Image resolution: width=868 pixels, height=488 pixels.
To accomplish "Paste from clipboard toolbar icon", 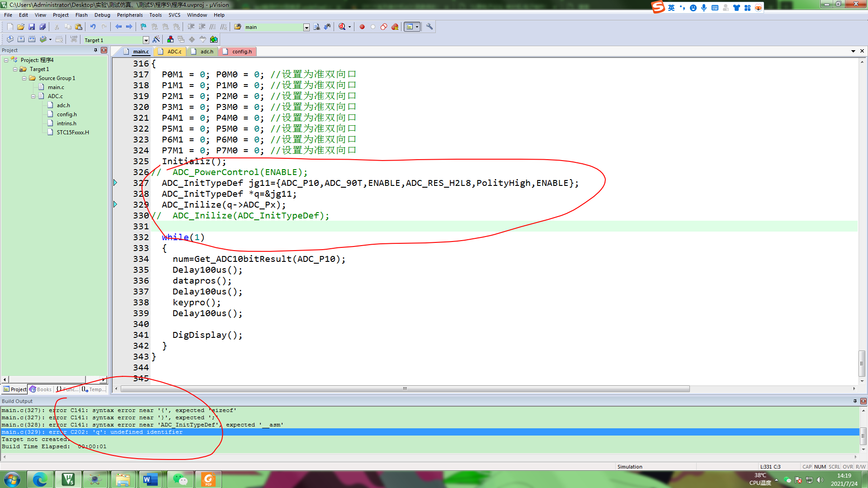I will coord(79,27).
